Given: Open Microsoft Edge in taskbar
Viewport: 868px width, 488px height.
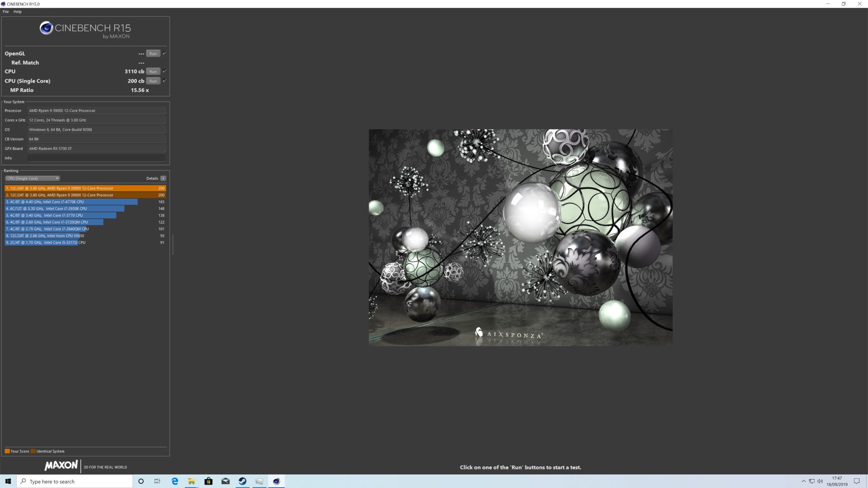Looking at the screenshot, I should click(175, 481).
